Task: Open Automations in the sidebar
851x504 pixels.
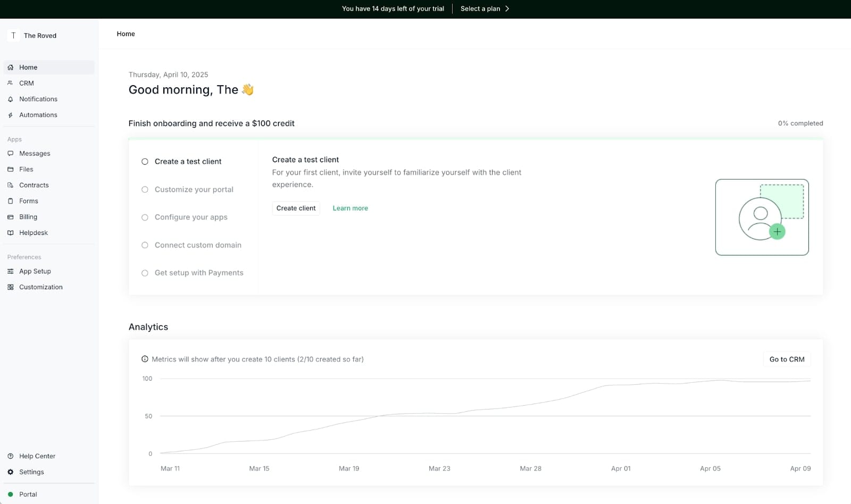Action: [x=38, y=115]
